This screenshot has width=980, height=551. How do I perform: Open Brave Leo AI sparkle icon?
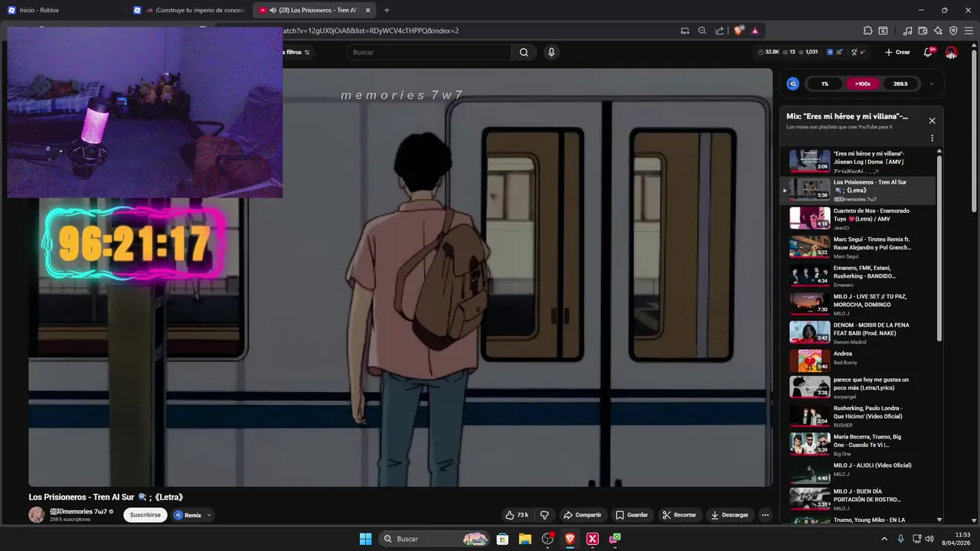pos(938,31)
